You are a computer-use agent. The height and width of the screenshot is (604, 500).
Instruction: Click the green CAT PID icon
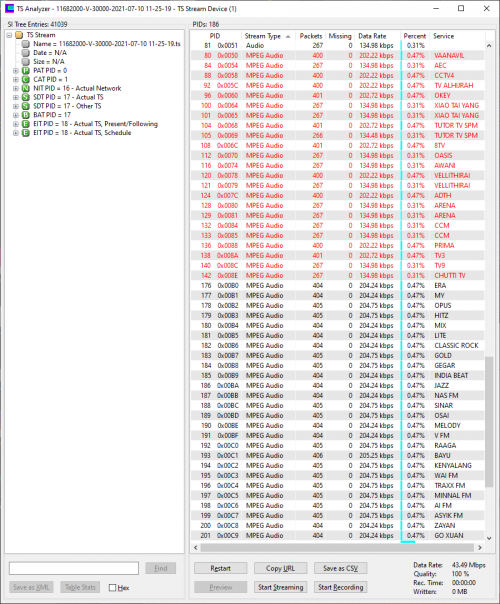tap(26, 79)
